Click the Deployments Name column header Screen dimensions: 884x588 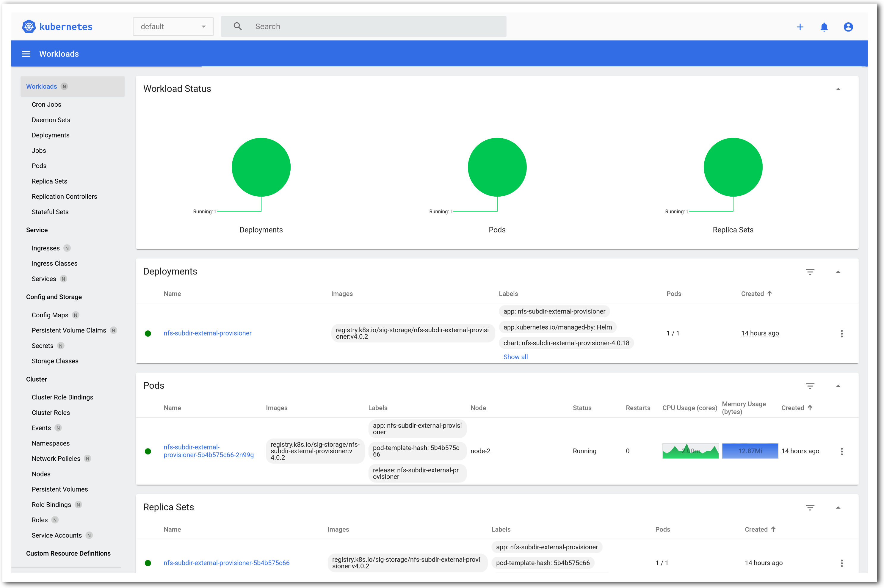click(x=172, y=294)
